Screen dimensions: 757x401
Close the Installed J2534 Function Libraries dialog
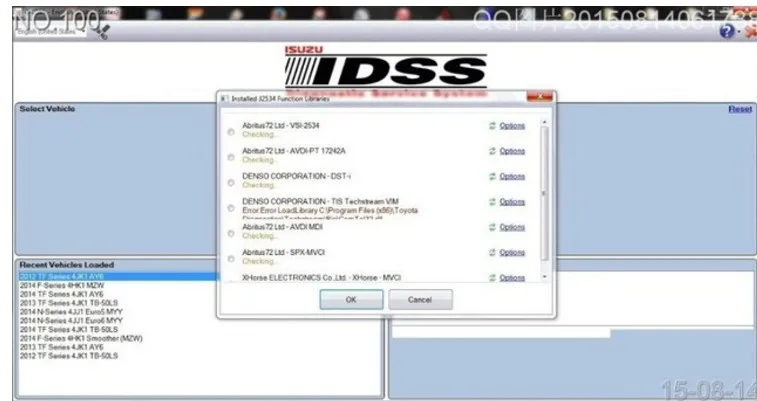point(540,97)
